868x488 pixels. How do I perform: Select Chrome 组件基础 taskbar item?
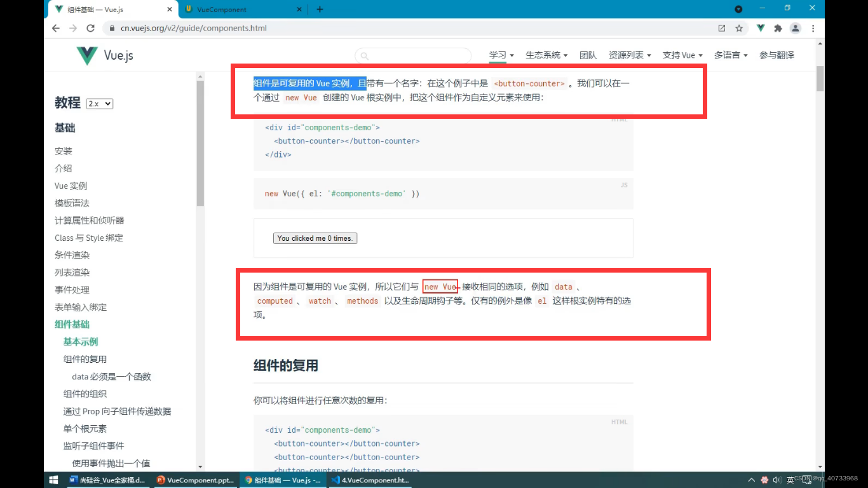tap(283, 480)
